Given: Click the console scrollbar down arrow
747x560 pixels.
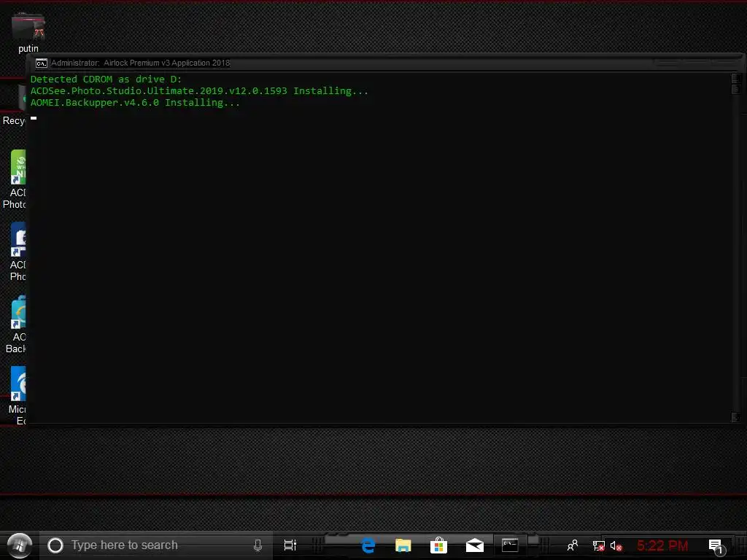Looking at the screenshot, I should (x=736, y=417).
